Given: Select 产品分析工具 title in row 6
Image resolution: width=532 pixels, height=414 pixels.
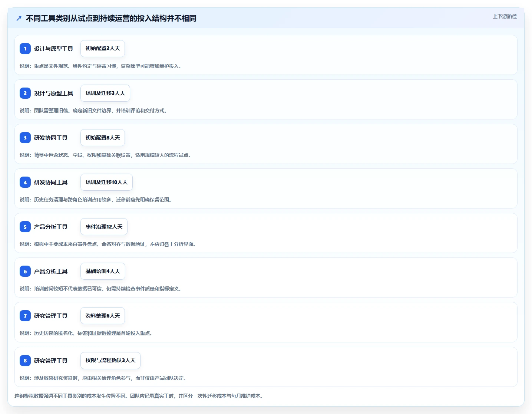Looking at the screenshot, I should tap(51, 271).
